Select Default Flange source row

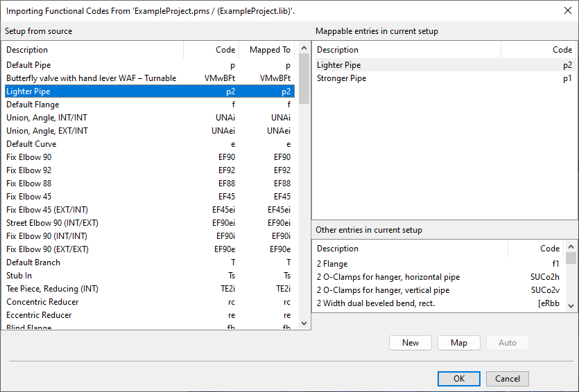click(x=33, y=105)
